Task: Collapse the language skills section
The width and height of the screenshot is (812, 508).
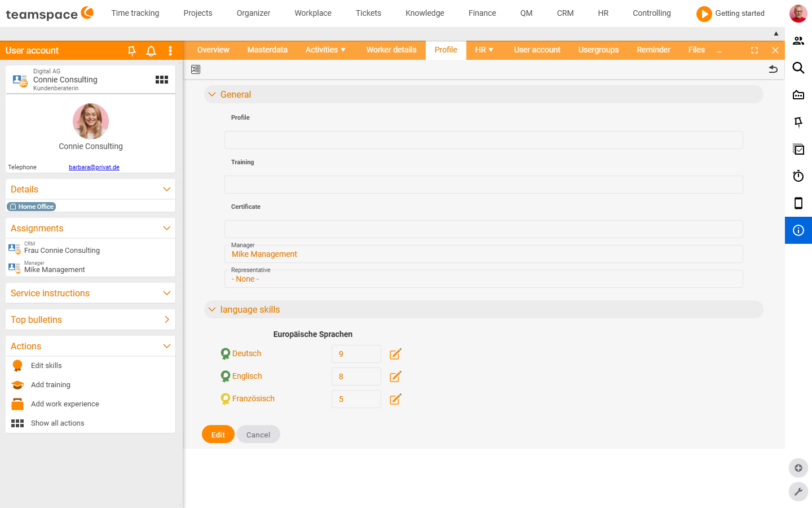Action: pyautogui.click(x=212, y=309)
